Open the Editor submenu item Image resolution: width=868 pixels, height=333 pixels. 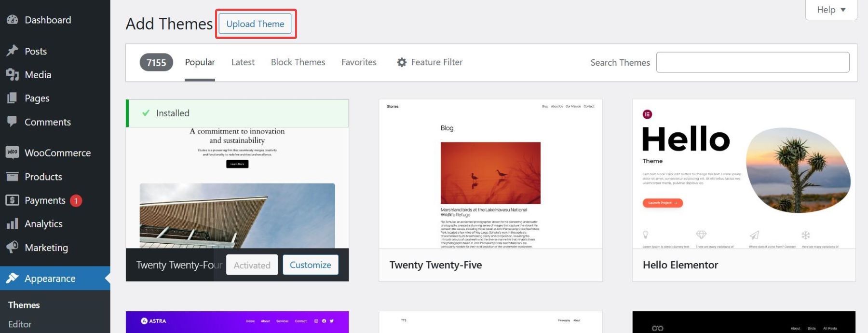[20, 324]
